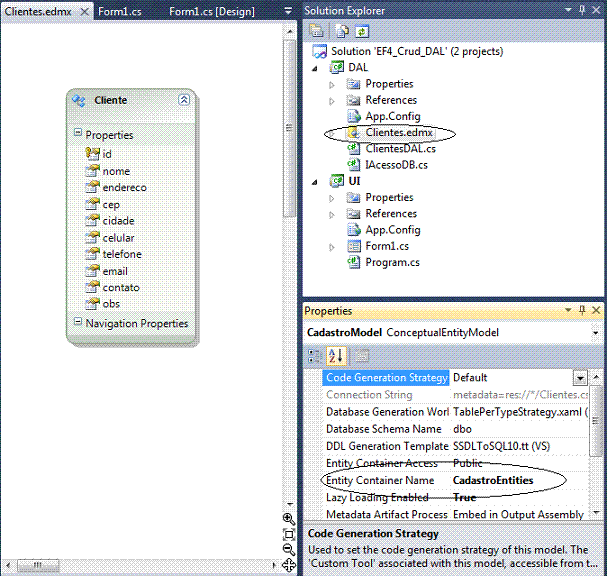Click the Show All Files toolbar icon
This screenshot has height=576, width=607.
coord(341,31)
